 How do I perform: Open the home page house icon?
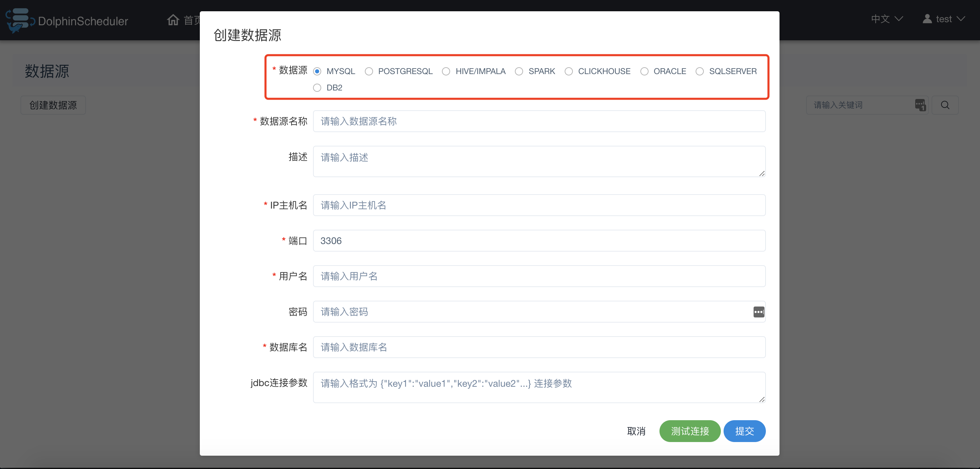point(173,19)
